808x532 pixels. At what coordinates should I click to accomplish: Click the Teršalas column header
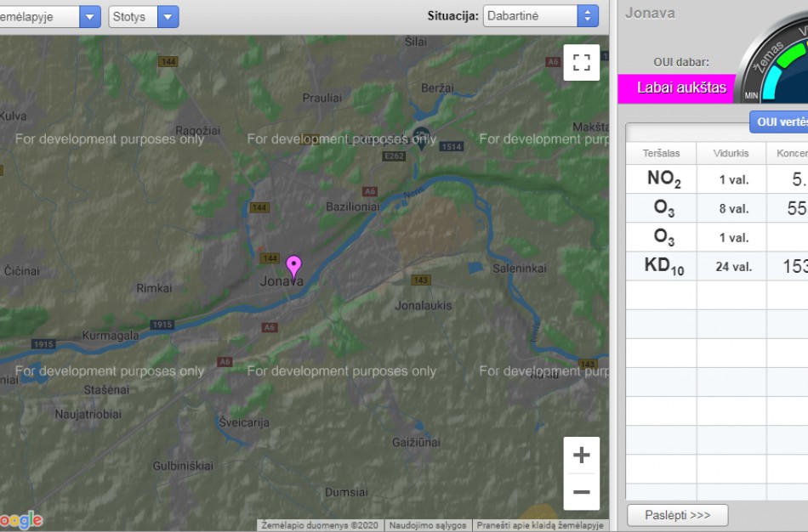[x=661, y=153]
